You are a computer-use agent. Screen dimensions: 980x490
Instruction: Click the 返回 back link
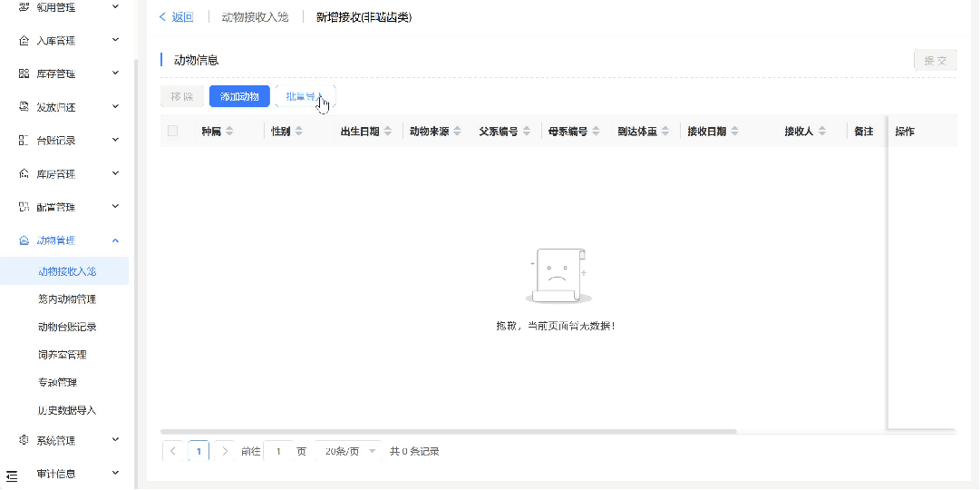point(182,17)
